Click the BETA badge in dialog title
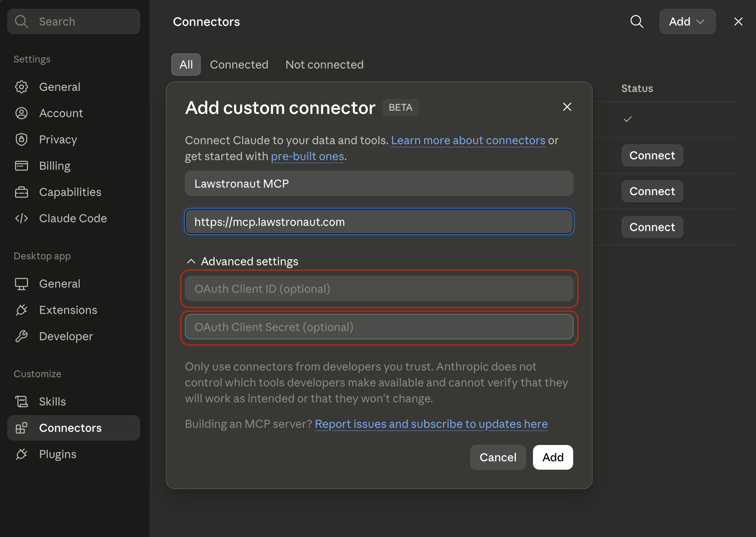This screenshot has width=756, height=537. pos(400,108)
